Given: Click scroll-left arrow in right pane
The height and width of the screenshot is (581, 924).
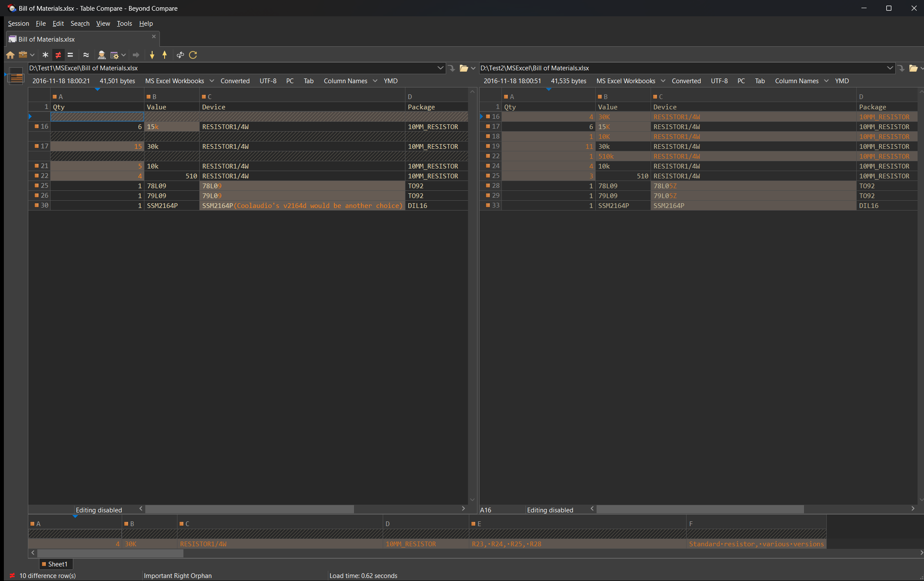Looking at the screenshot, I should [x=592, y=509].
